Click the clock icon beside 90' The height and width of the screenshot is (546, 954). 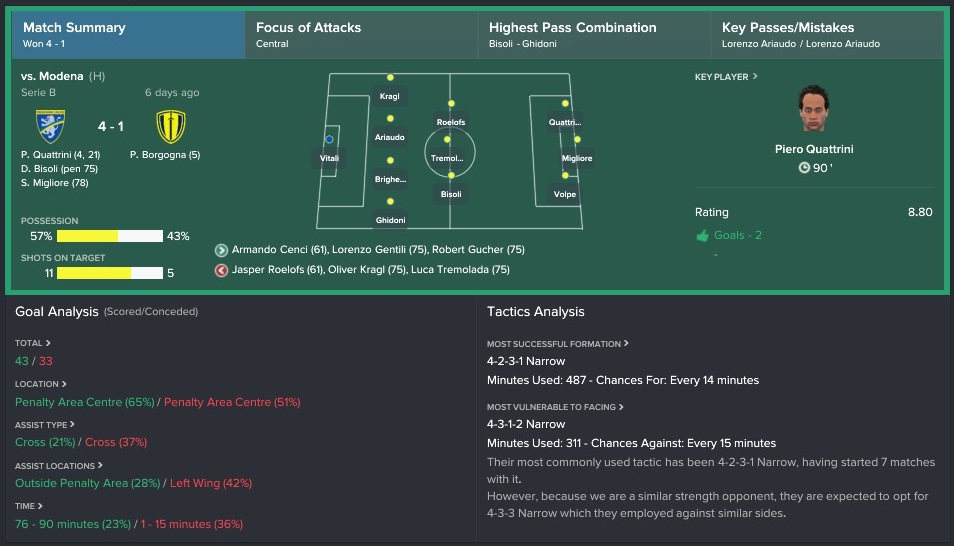pyautogui.click(x=804, y=167)
